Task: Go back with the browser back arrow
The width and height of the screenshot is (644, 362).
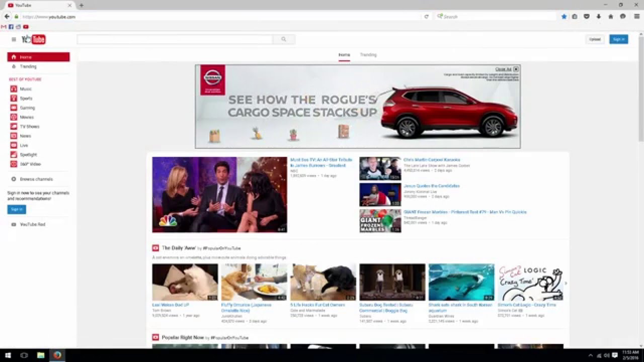Action: tap(7, 17)
